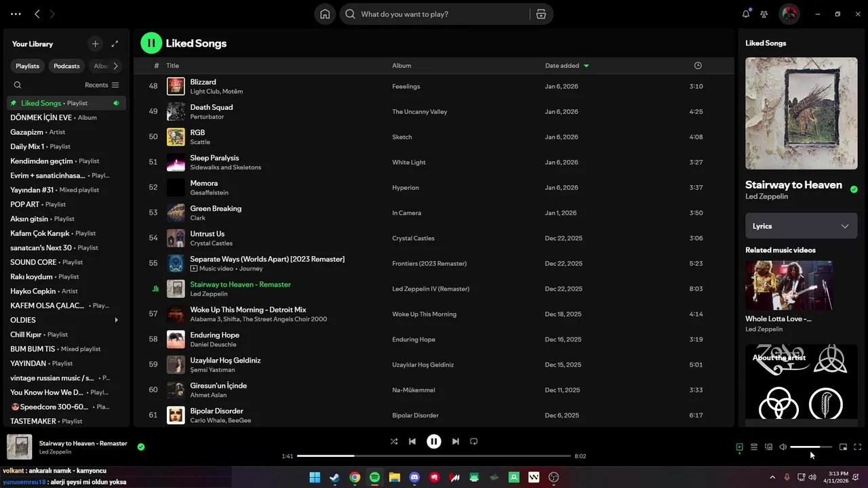Open File Explorer from the taskbar
This screenshot has height=488, width=868.
(x=395, y=477)
